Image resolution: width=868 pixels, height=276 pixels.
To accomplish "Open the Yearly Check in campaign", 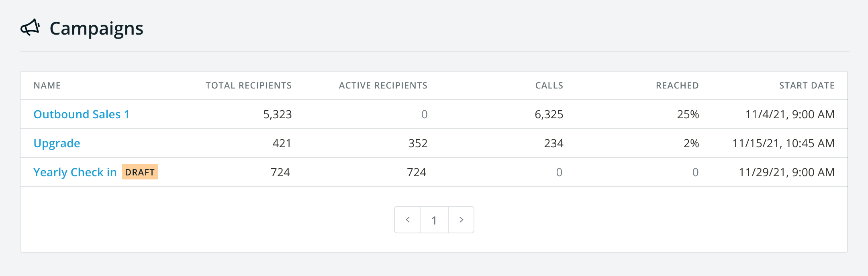I will click(75, 172).
